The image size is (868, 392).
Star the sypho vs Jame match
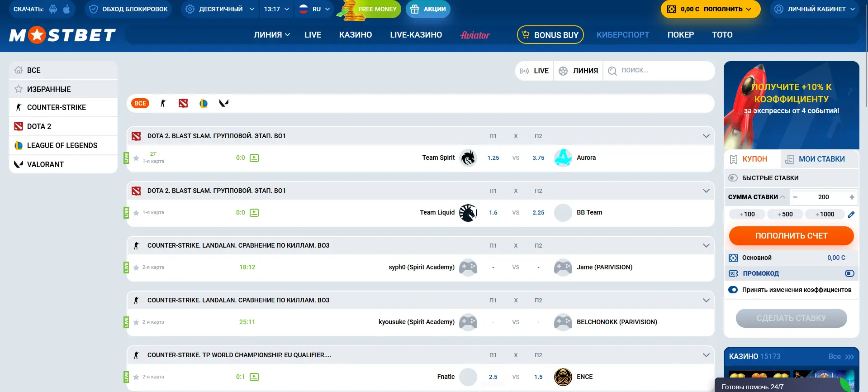[136, 268]
